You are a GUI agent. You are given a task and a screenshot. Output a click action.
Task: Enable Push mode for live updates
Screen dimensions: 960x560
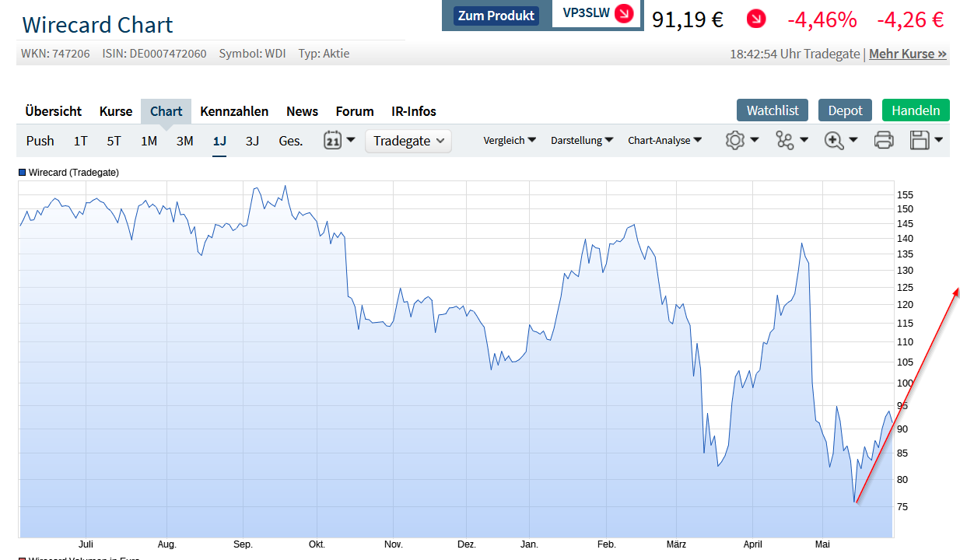click(40, 141)
